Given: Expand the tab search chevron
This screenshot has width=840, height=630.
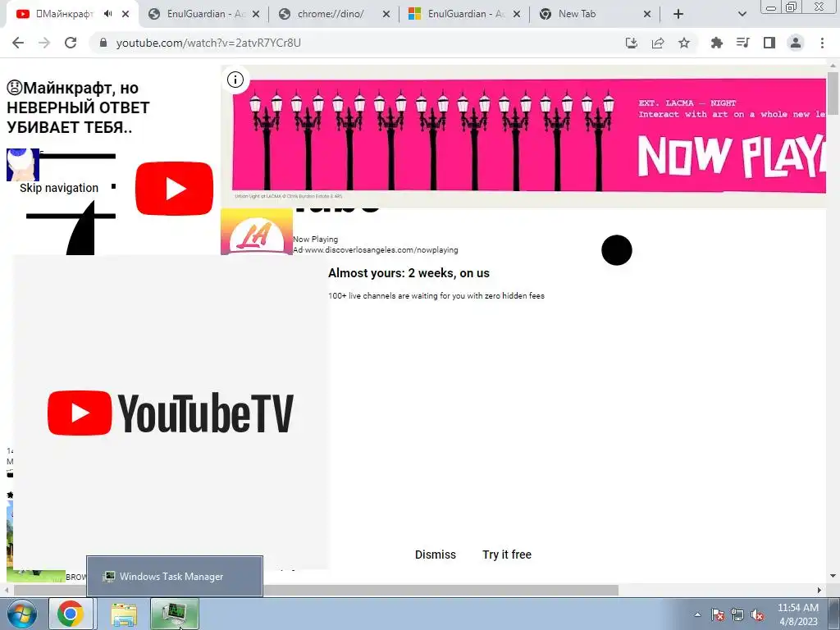Looking at the screenshot, I should [x=742, y=15].
